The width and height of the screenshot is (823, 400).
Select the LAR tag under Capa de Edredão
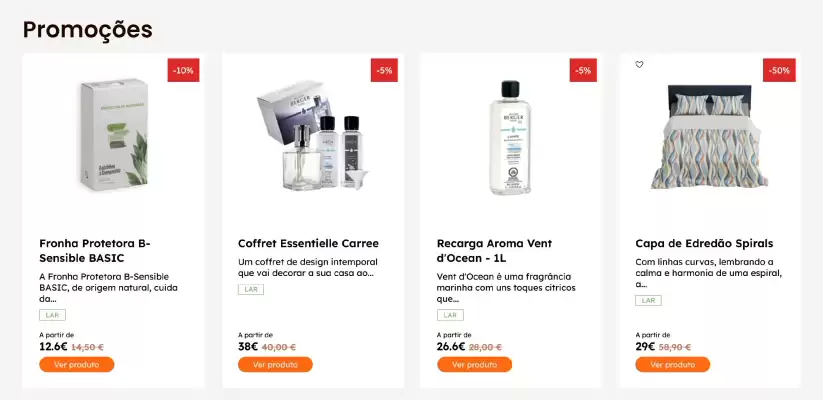648,300
